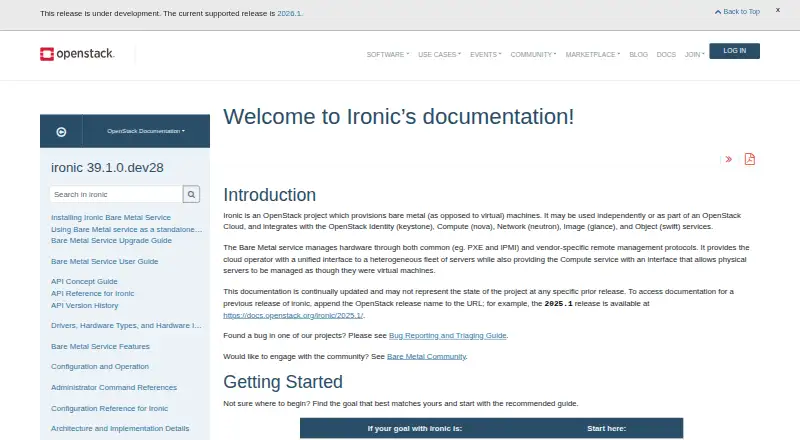Click the Introduction heading
The height and width of the screenshot is (440, 800).
click(269, 195)
